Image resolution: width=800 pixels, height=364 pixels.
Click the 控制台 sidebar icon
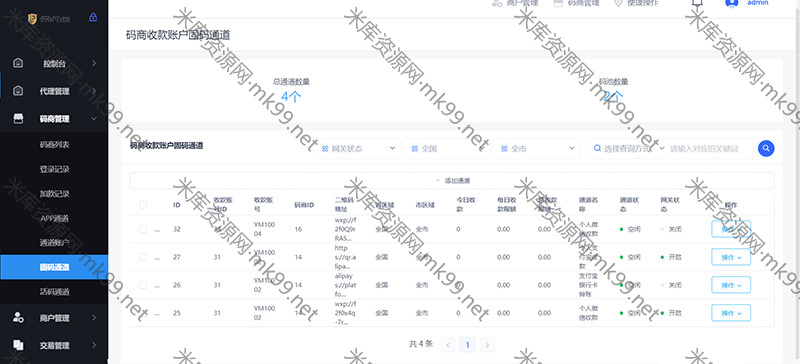pos(18,63)
